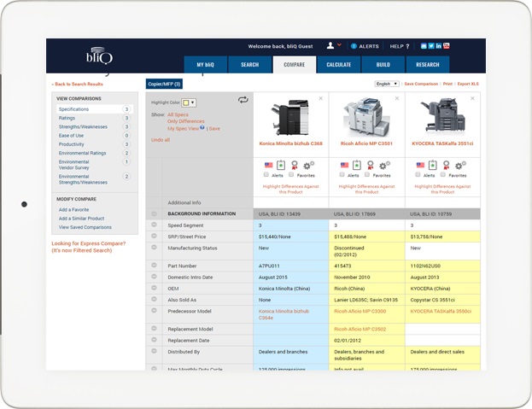
Task: Show Only Differences
Action: (x=186, y=121)
